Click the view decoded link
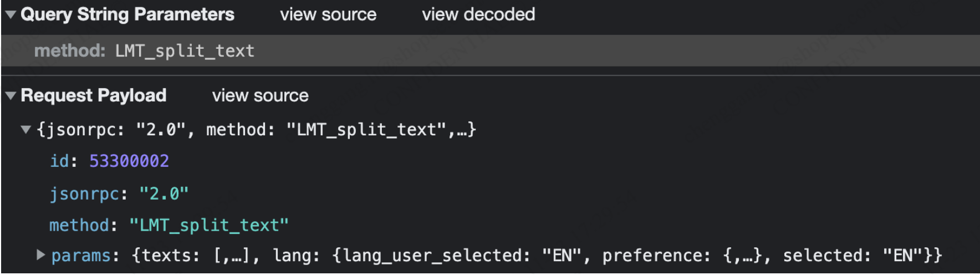The width and height of the screenshot is (980, 275). [x=478, y=14]
